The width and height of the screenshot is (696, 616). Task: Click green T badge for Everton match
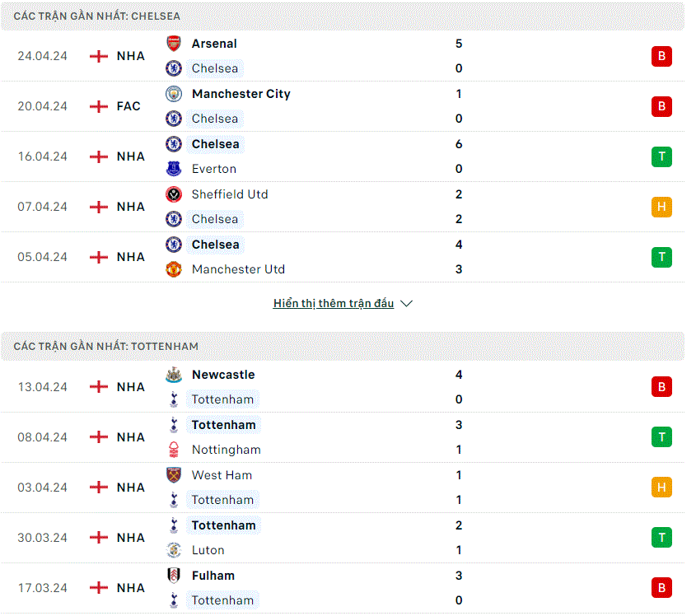661,156
